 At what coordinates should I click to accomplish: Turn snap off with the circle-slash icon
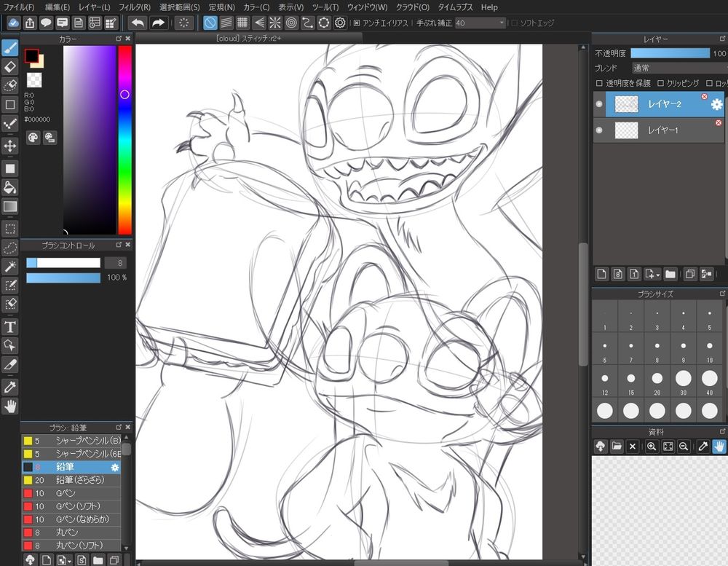coord(210,23)
